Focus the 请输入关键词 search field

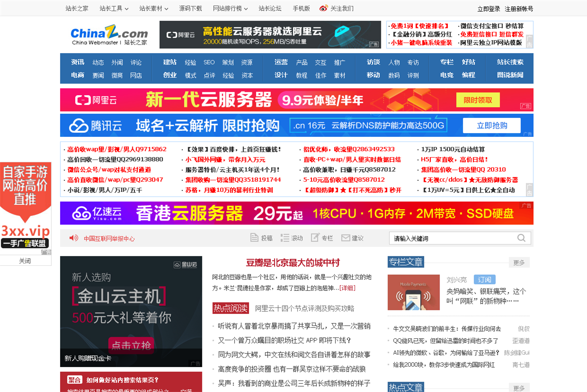point(453,238)
